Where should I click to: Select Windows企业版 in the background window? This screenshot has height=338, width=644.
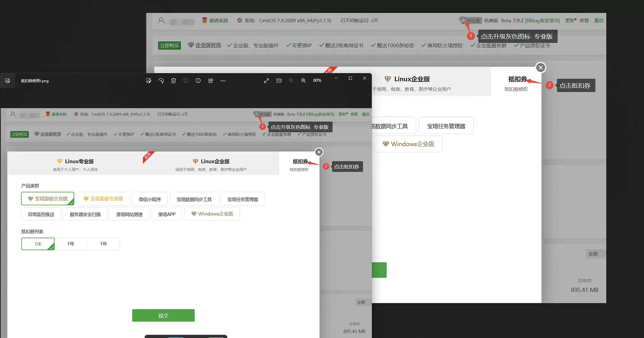[x=408, y=144]
